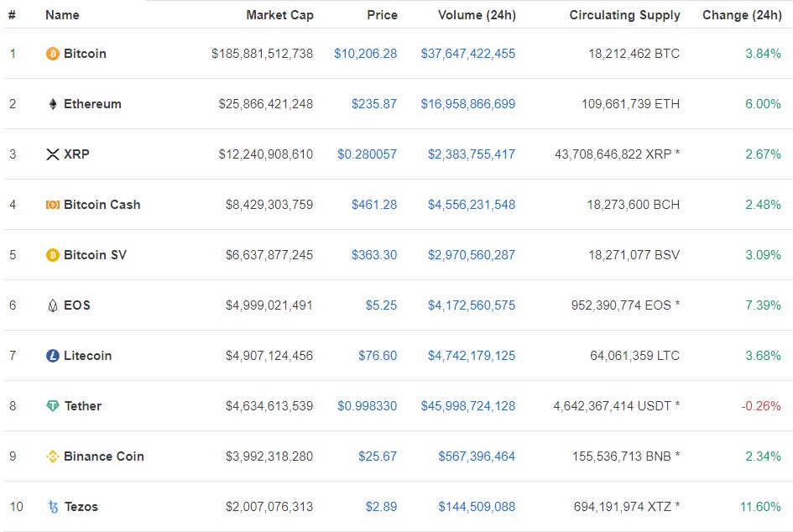Sort by Change (24h) column header
Viewport: 793px width, 532px height.
pos(742,15)
